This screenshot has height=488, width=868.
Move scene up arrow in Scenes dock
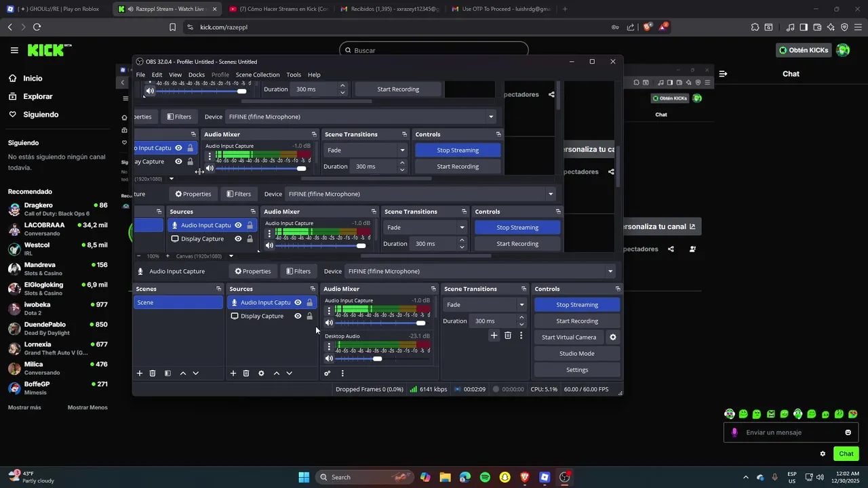pos(183,373)
